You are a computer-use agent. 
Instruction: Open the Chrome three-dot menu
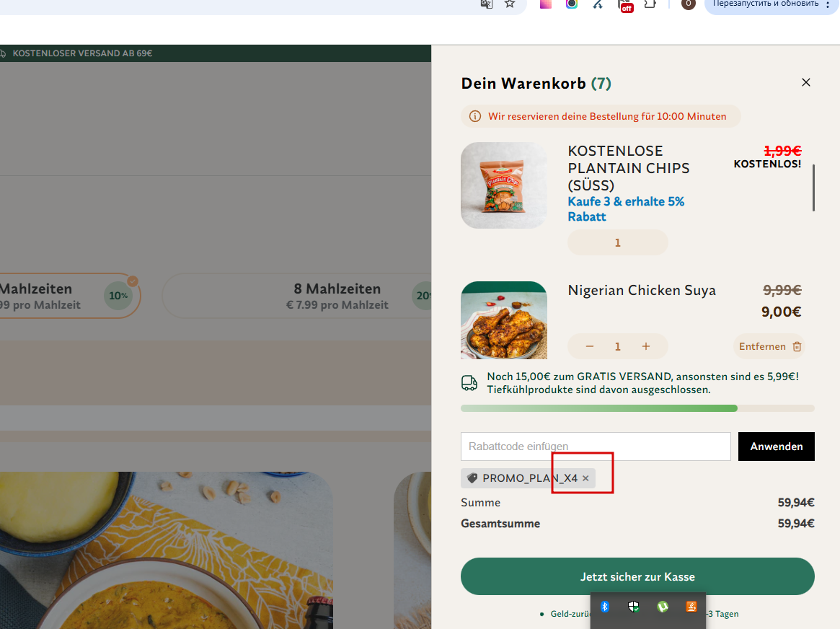point(827,4)
